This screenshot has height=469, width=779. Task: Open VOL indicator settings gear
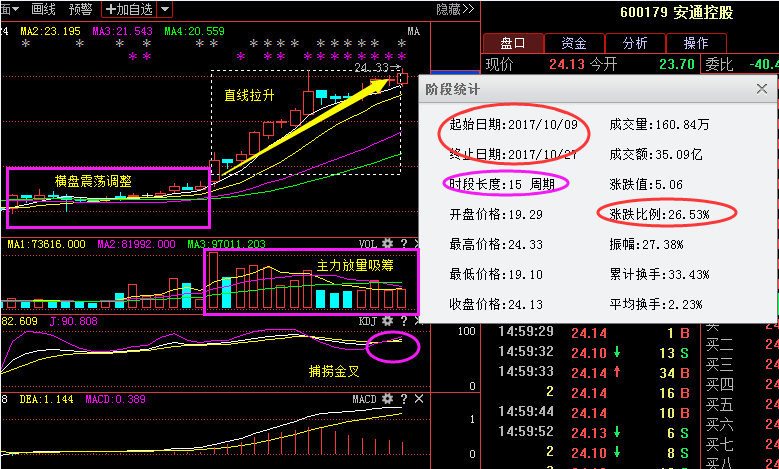pos(387,244)
